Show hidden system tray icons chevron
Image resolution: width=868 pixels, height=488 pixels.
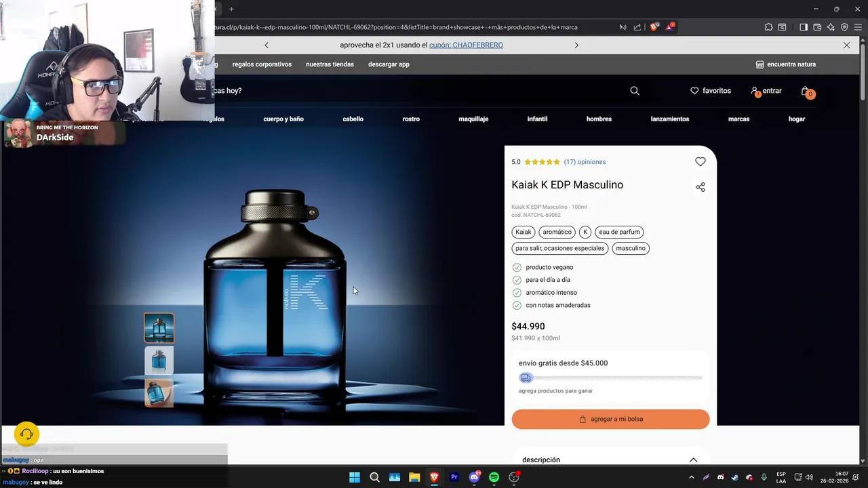691,477
